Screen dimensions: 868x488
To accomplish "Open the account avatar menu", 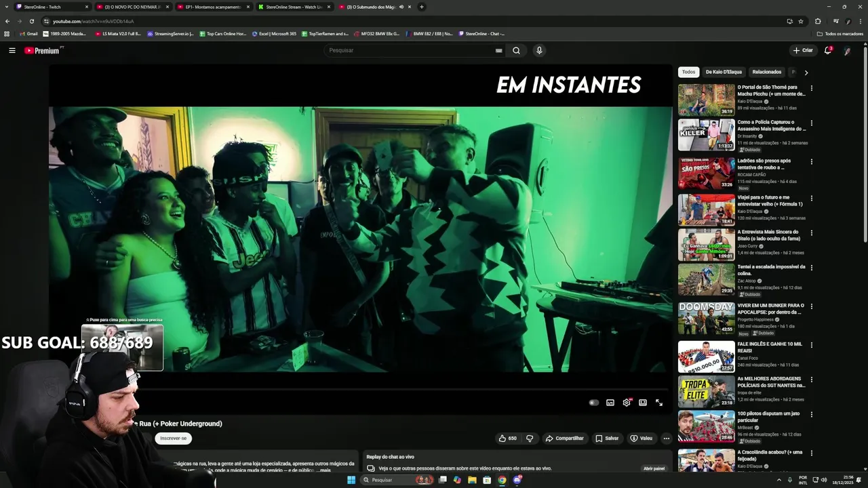I will [x=847, y=50].
